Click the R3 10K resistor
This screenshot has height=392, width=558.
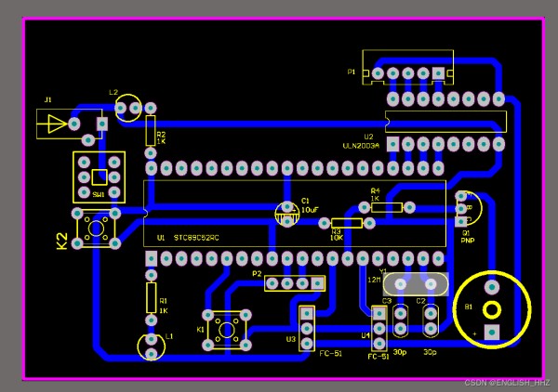coord(346,223)
